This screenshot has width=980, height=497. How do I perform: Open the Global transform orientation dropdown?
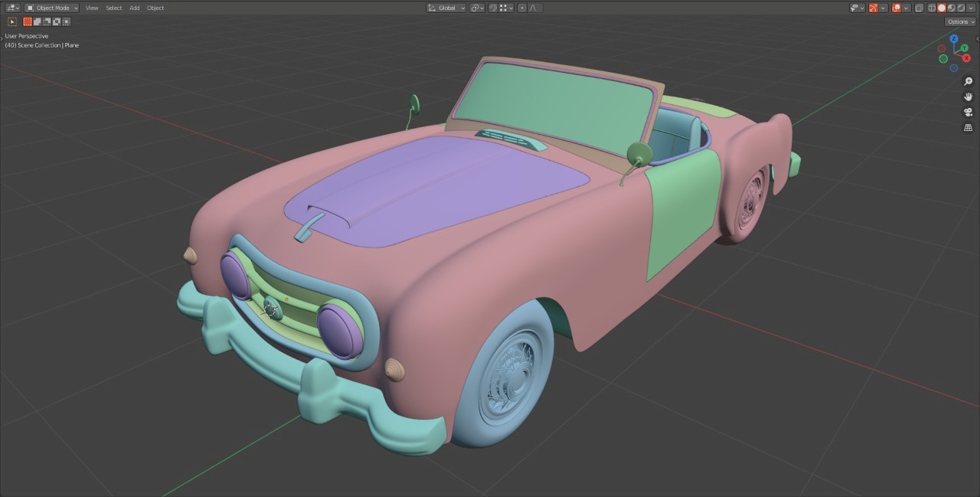click(446, 8)
